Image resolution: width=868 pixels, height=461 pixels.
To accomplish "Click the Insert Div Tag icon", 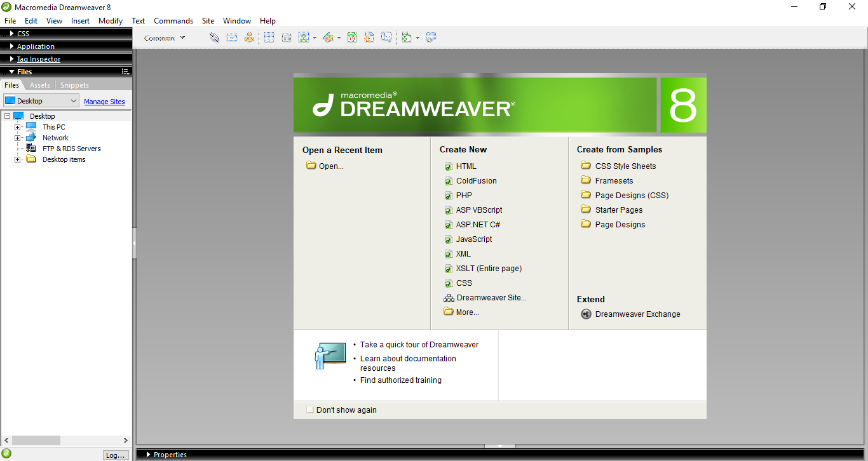I will [x=287, y=37].
